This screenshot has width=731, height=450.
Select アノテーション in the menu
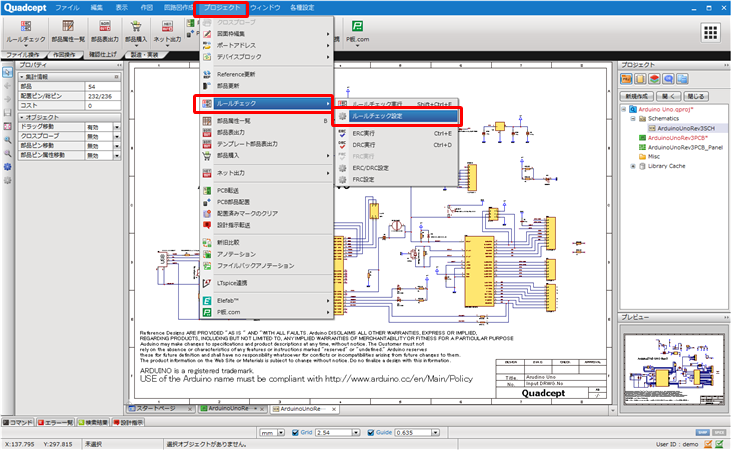point(266,254)
